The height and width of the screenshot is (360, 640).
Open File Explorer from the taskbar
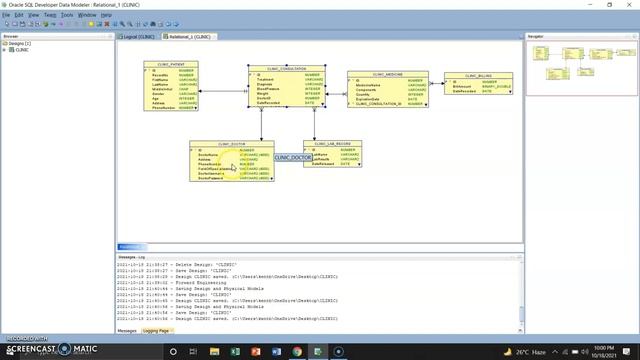point(214,351)
